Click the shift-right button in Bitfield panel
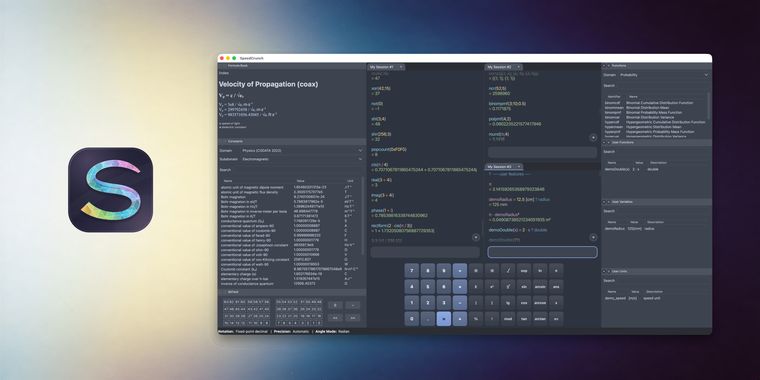The height and width of the screenshot is (380, 760). click(x=352, y=317)
